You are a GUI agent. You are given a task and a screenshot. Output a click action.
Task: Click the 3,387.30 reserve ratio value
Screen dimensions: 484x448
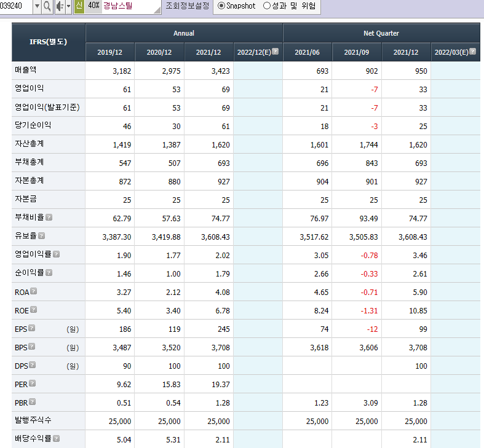point(117,237)
